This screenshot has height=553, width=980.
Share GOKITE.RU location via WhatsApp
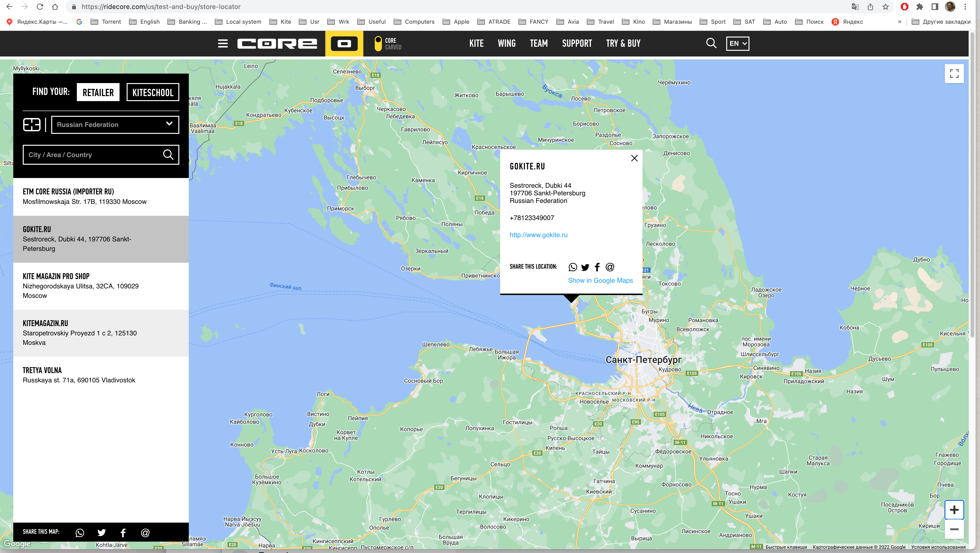point(573,267)
